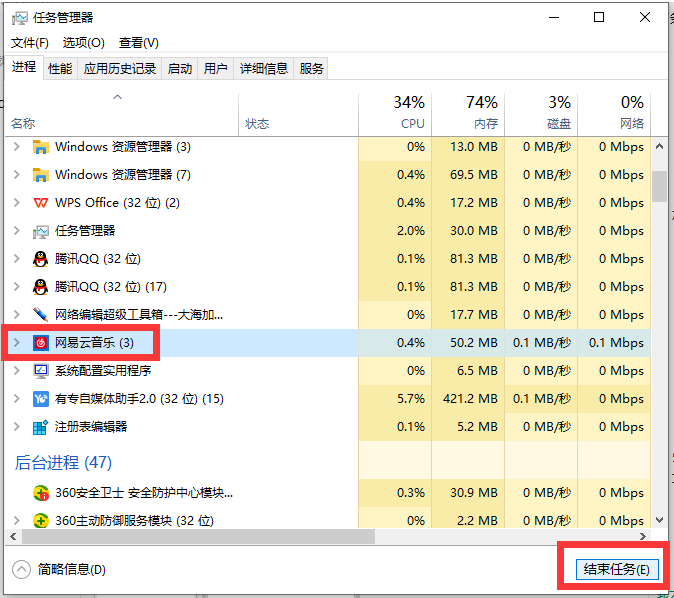The image size is (674, 598).
Task: Click the first Windows 资源管理器 (3) folder icon
Action: 40,147
